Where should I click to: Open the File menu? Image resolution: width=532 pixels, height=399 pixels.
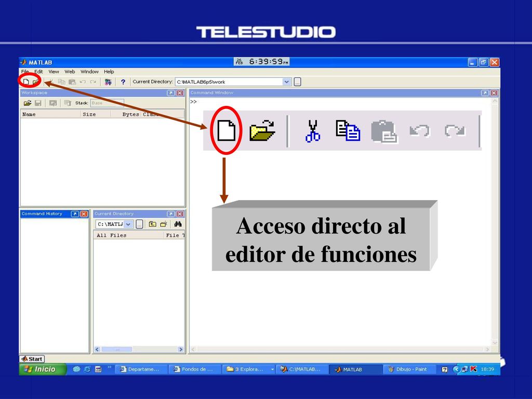tap(25, 72)
